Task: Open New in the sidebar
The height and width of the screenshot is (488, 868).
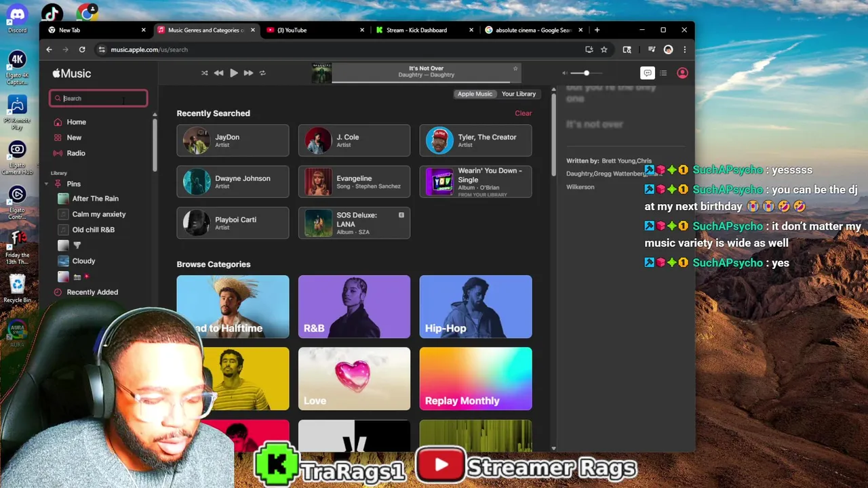Action: 74,138
